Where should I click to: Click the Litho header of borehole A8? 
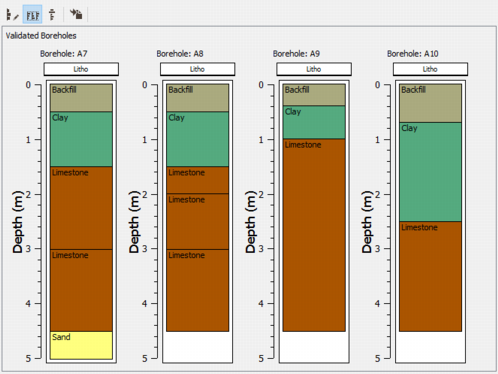197,69
